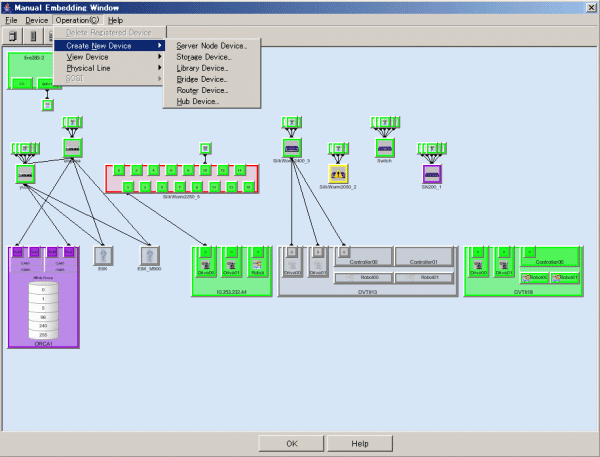Expand the Create New Device submenu arrow
This screenshot has width=600, height=457.
pos(160,46)
